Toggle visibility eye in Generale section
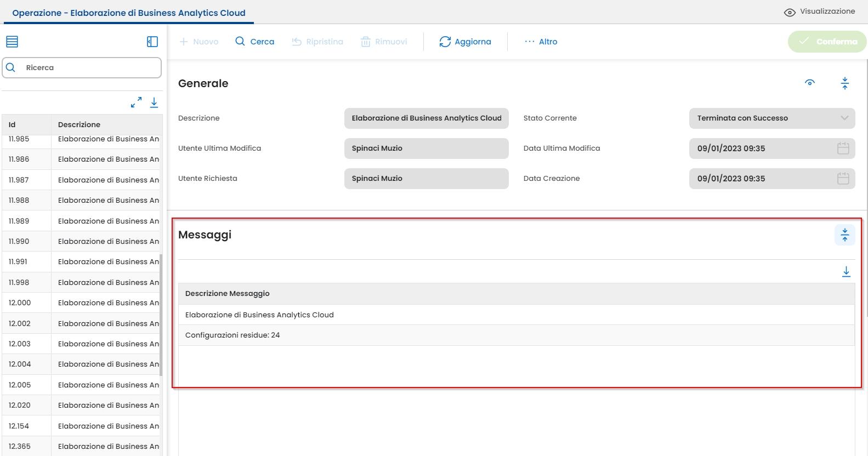This screenshot has height=456, width=868. click(809, 83)
